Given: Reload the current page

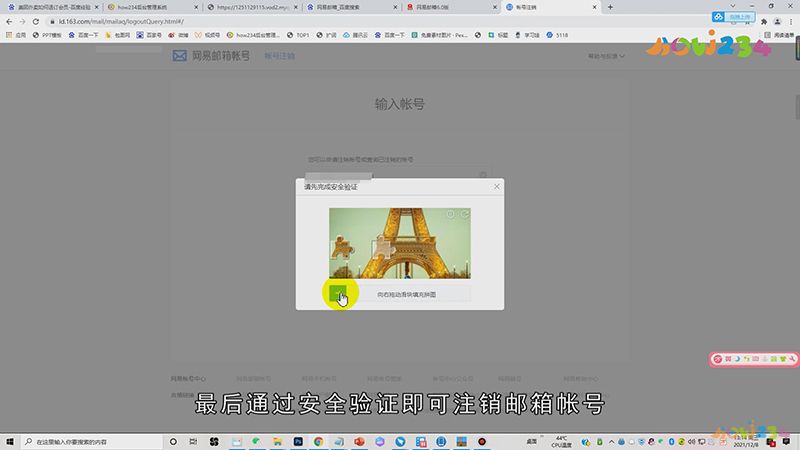Looking at the screenshot, I should pos(36,21).
